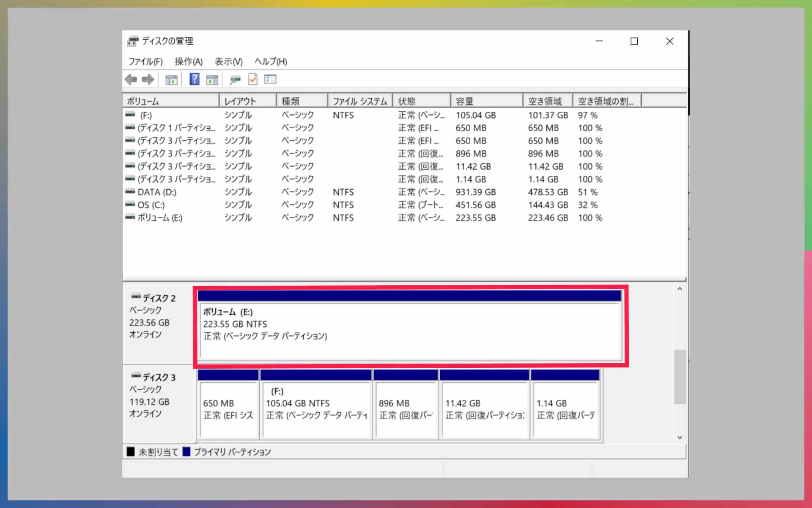Click the disk pane scroll-up arrow
812x508 pixels.
680,289
